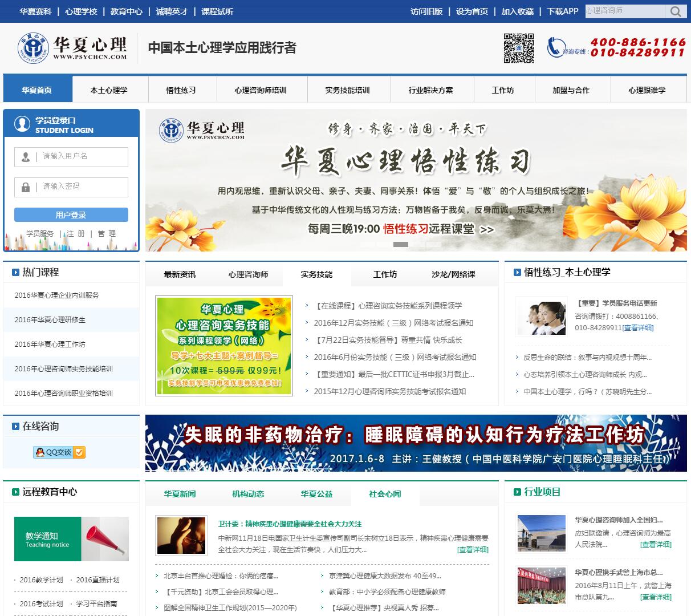Switch to 华夏公益 tab

pos(316,494)
